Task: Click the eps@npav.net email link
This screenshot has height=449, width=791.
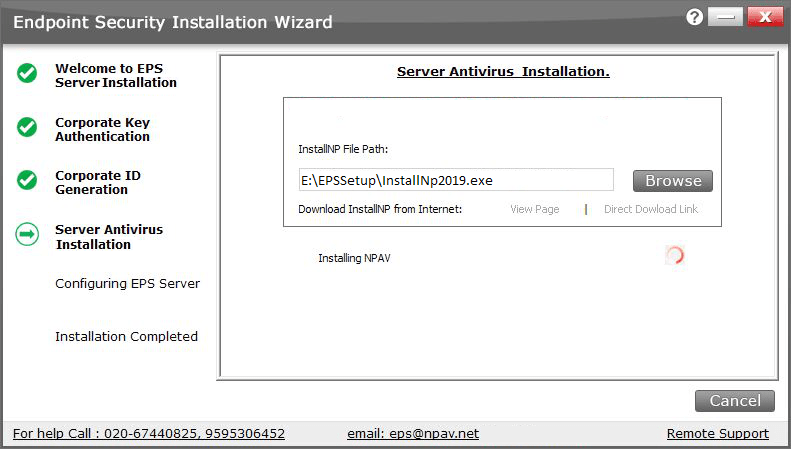Action: click(413, 433)
